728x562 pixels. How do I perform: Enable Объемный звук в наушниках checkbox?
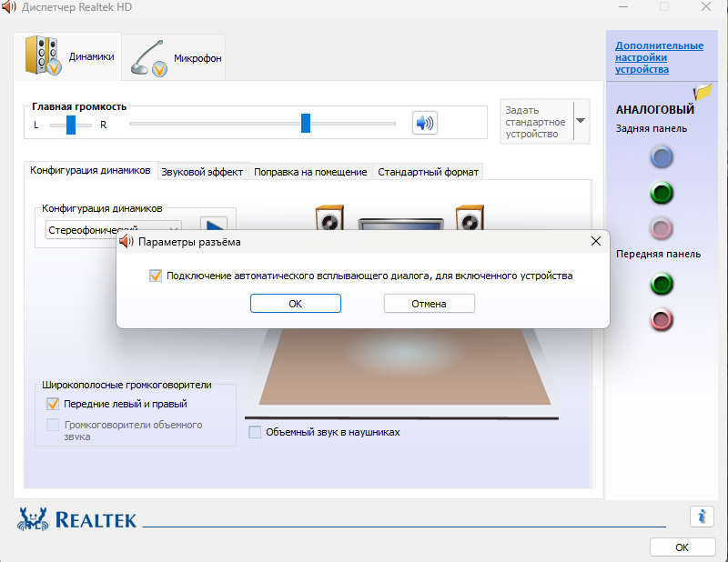(x=255, y=432)
